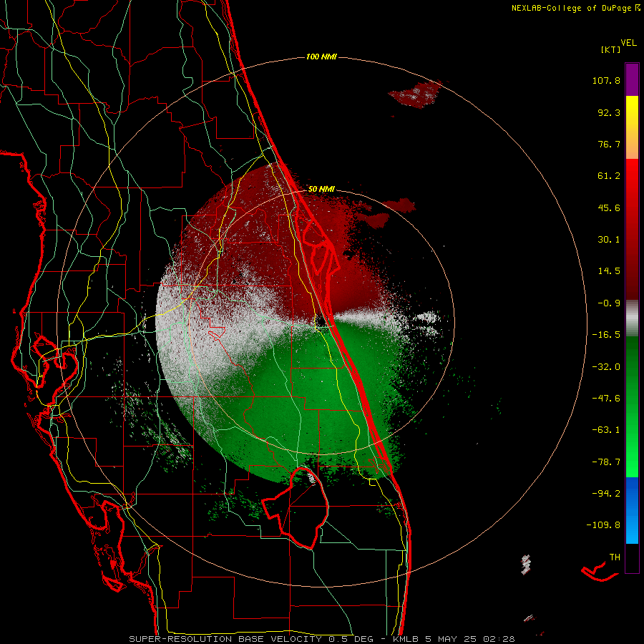Click the VEL legend title
The height and width of the screenshot is (644, 644).
click(629, 43)
